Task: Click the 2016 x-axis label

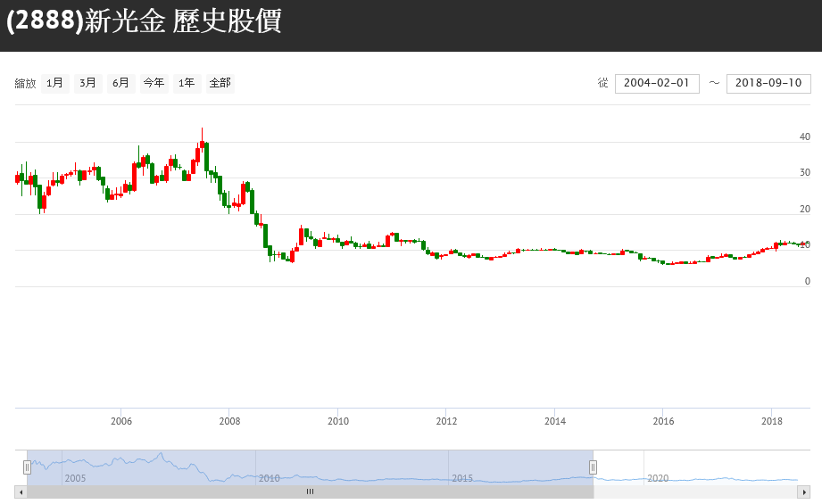Action: pos(664,421)
